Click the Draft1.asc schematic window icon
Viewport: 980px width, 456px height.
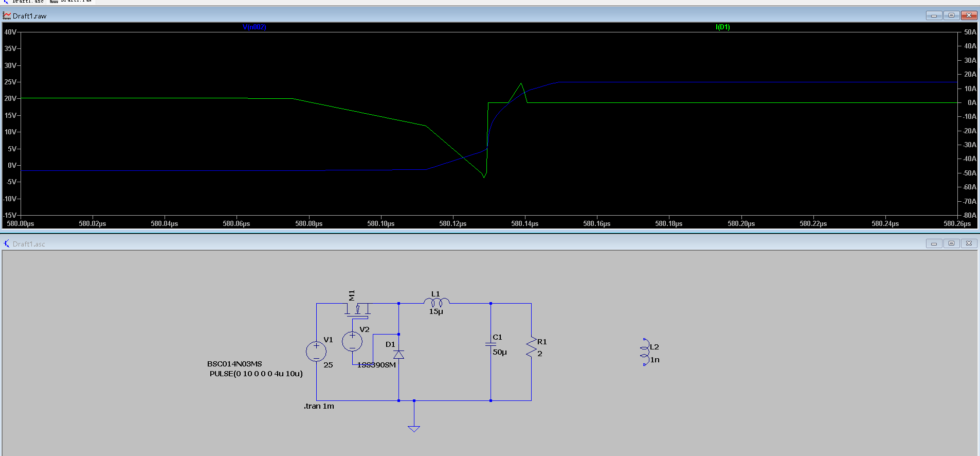(7, 243)
